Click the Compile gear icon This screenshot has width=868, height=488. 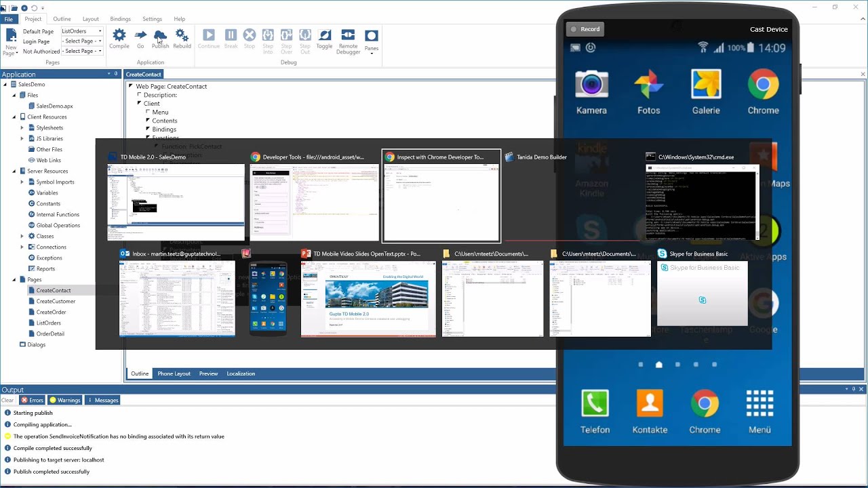[x=119, y=35]
